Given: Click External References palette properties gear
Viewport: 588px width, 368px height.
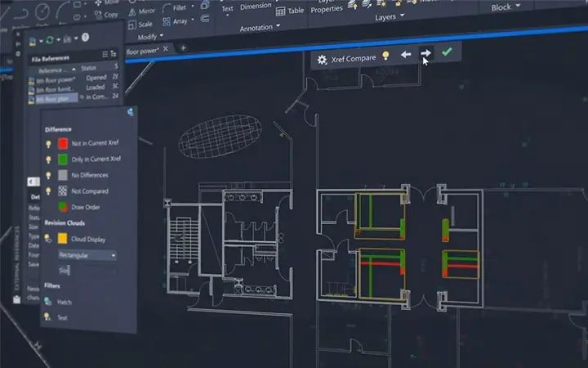Looking at the screenshot, I should coord(18,54).
